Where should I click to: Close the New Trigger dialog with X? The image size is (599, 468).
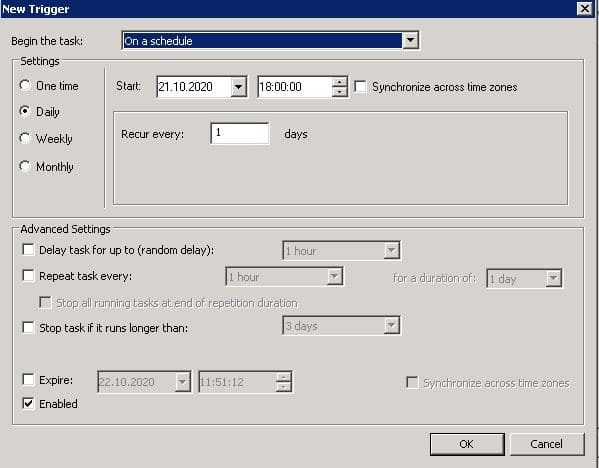(x=584, y=8)
